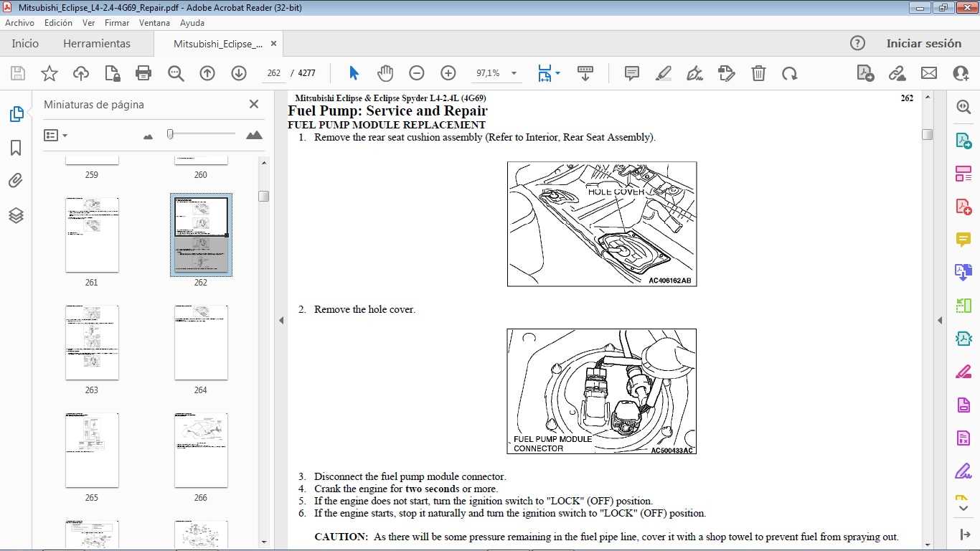Open the Layers panel icon

[x=16, y=215]
